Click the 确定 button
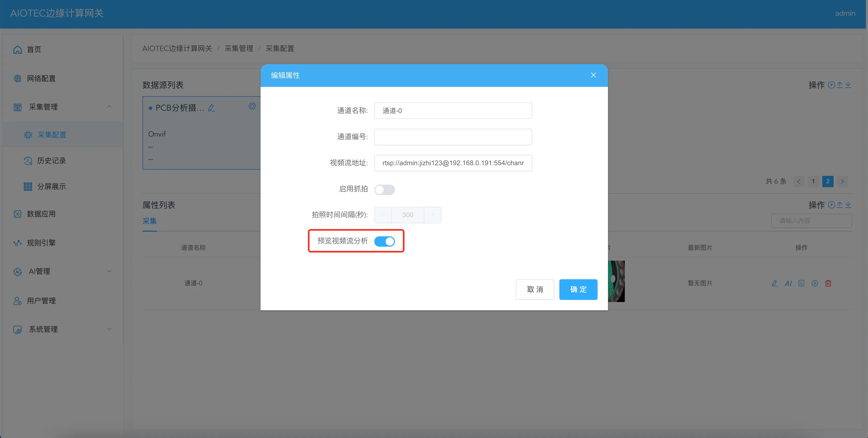Screen dimensions: 868x438 pos(578,289)
